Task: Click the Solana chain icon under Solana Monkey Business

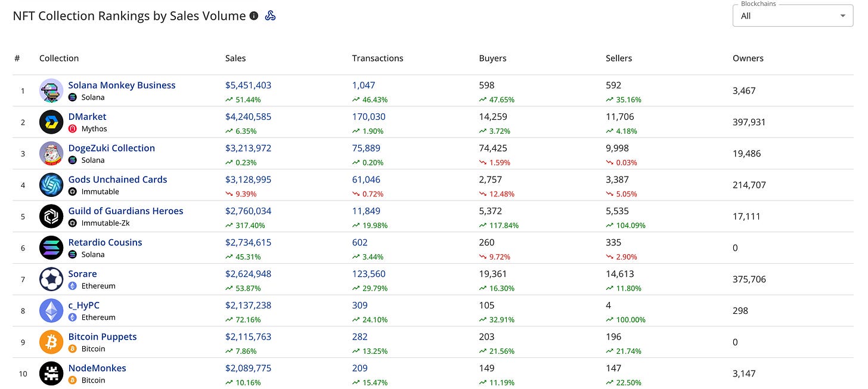Action: tap(73, 97)
